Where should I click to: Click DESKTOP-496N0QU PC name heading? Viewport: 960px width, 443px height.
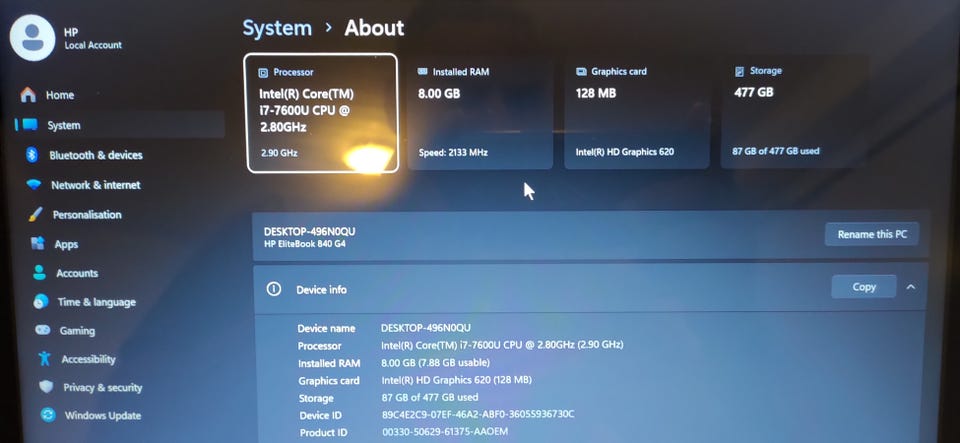point(309,232)
